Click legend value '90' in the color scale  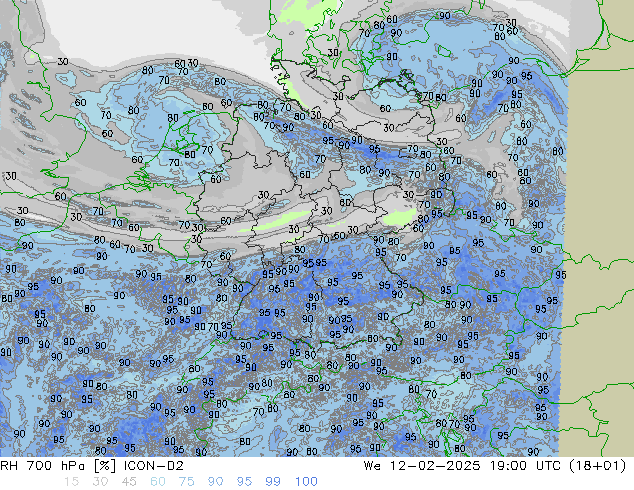215,482
